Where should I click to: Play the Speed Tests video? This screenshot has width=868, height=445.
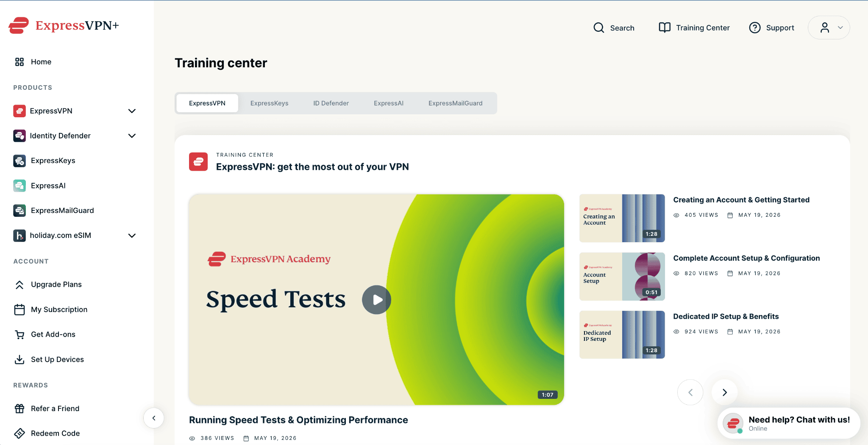(x=376, y=300)
